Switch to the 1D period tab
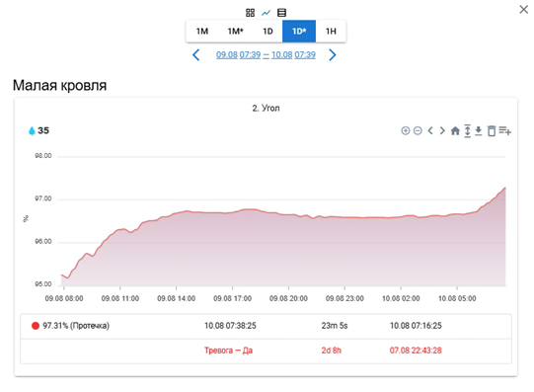 point(267,32)
